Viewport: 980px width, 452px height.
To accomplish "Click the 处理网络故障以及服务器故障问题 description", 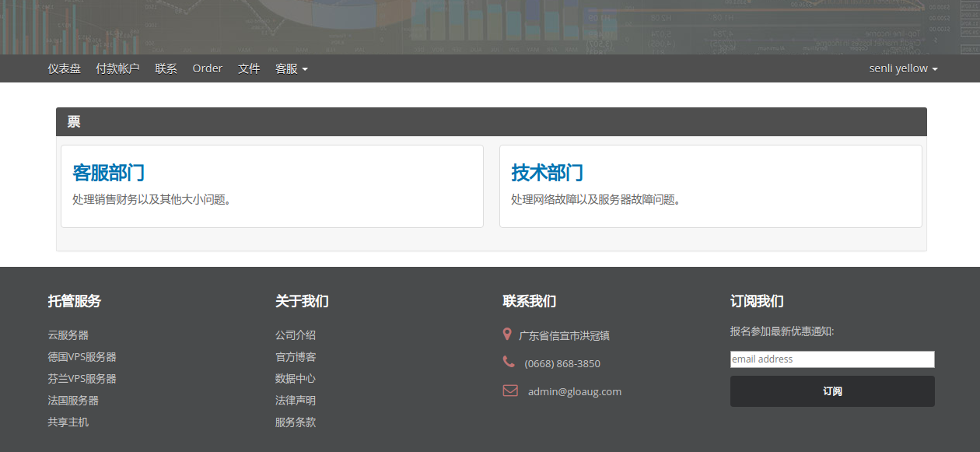I will tap(597, 199).
